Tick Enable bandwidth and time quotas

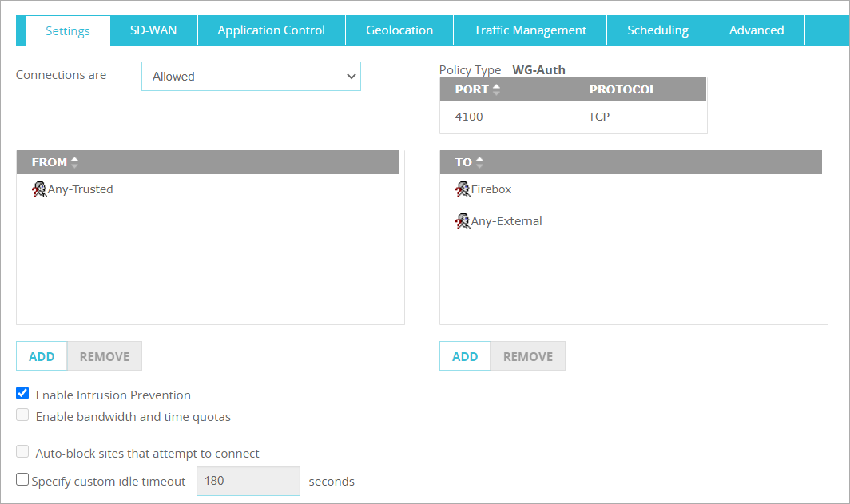[23, 415]
